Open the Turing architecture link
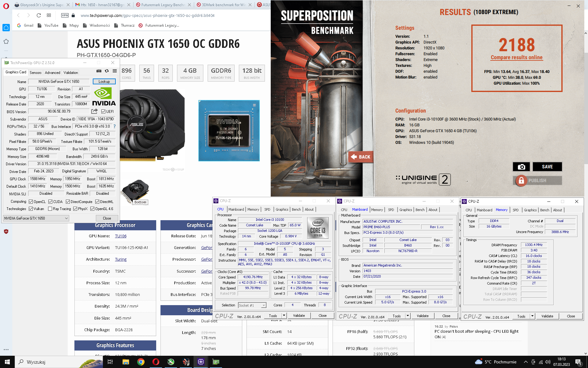Viewport: 588px width, 368px height. point(121,259)
